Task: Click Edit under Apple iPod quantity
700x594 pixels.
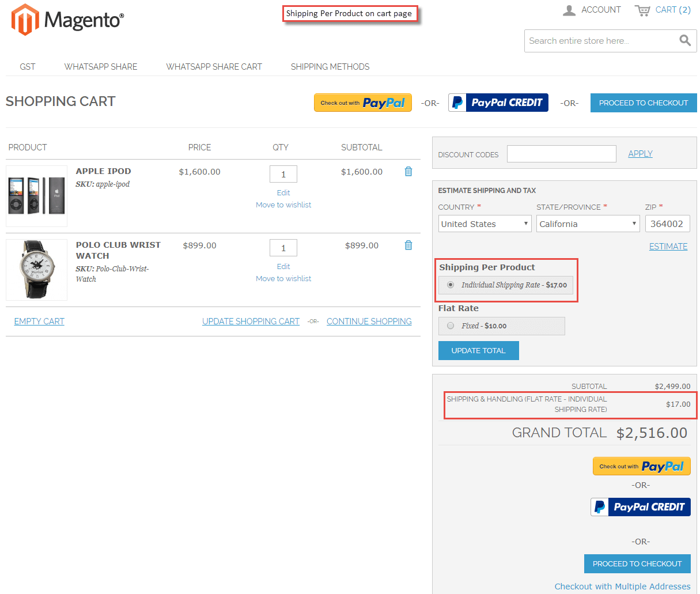Action: [x=283, y=193]
